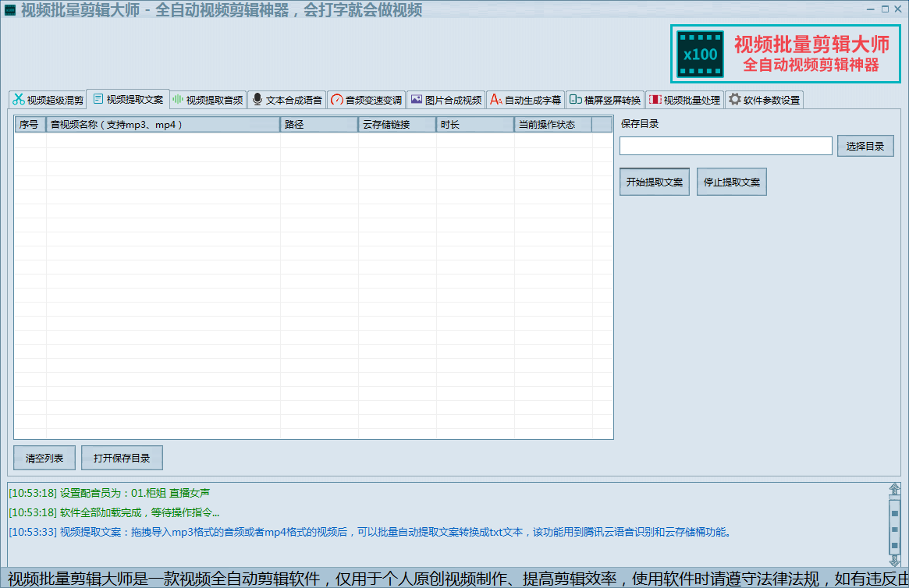Click the document icon on 视频提取文案 tab

click(x=98, y=99)
